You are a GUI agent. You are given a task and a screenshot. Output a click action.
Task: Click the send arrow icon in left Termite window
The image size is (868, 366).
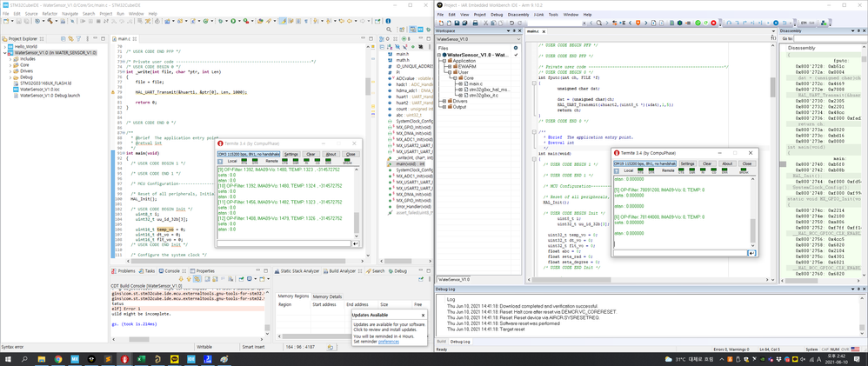pyautogui.click(x=355, y=243)
